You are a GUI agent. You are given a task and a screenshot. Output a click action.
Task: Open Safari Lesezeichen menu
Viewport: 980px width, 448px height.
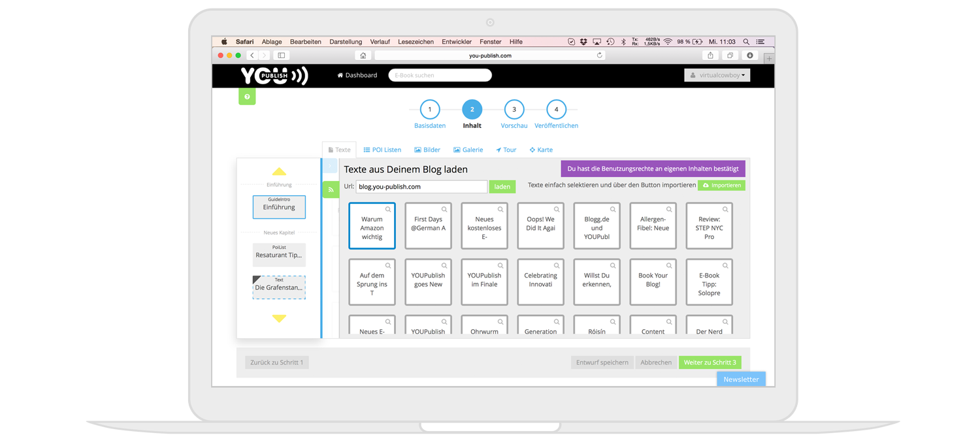point(416,42)
